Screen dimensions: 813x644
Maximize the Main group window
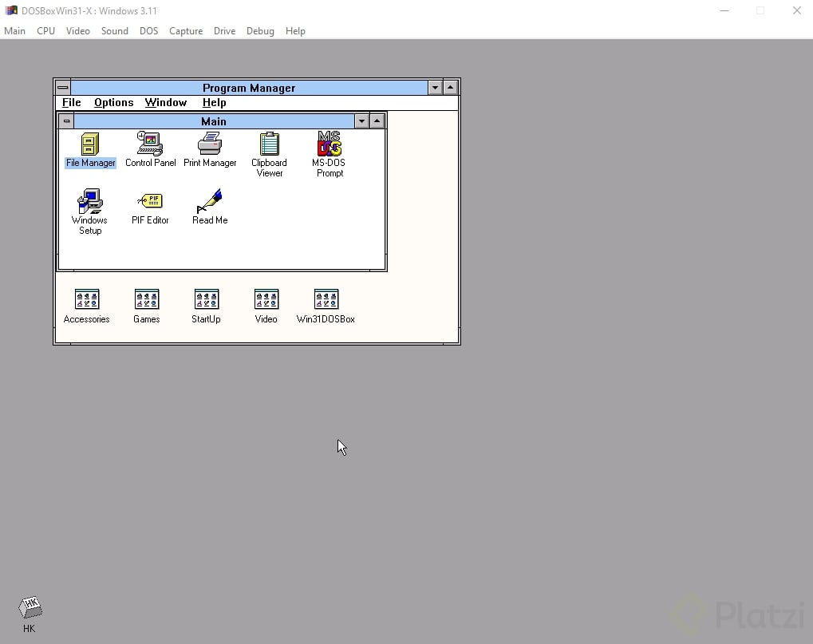[x=377, y=121]
